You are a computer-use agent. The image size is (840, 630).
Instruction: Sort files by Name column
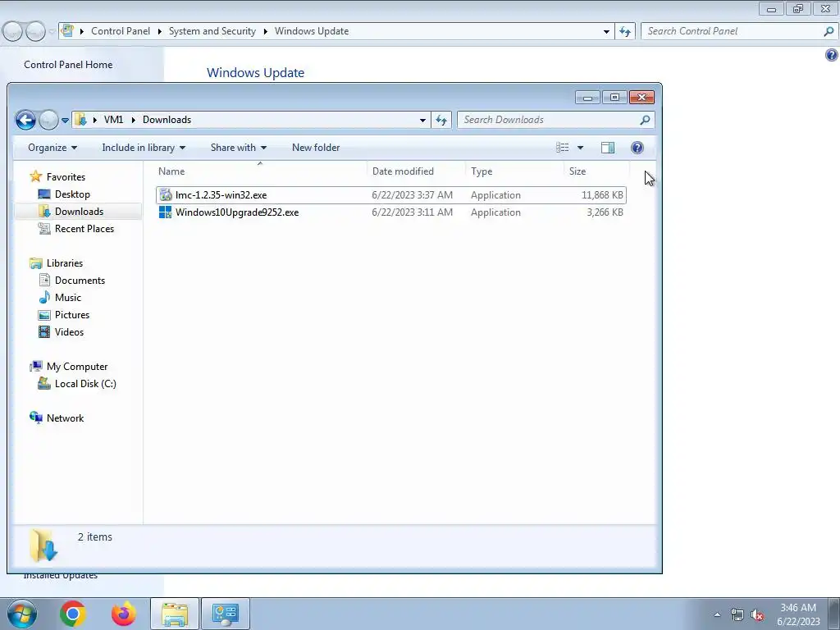[x=260, y=171]
